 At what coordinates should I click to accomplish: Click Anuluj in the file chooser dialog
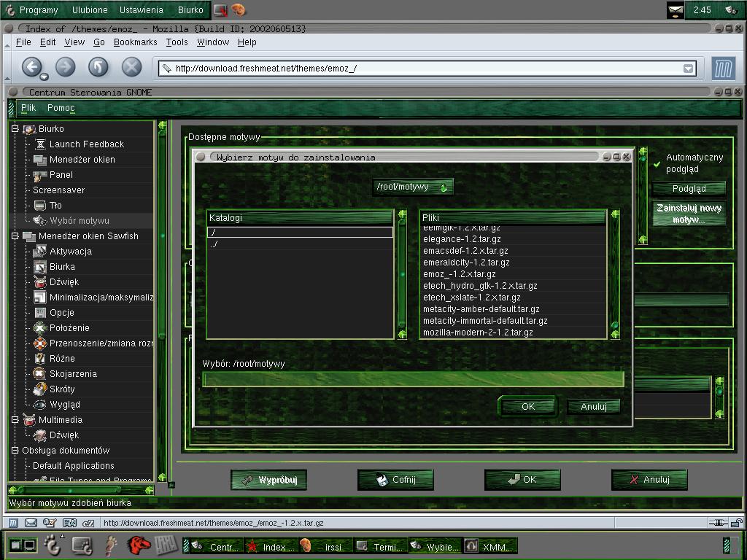point(594,406)
